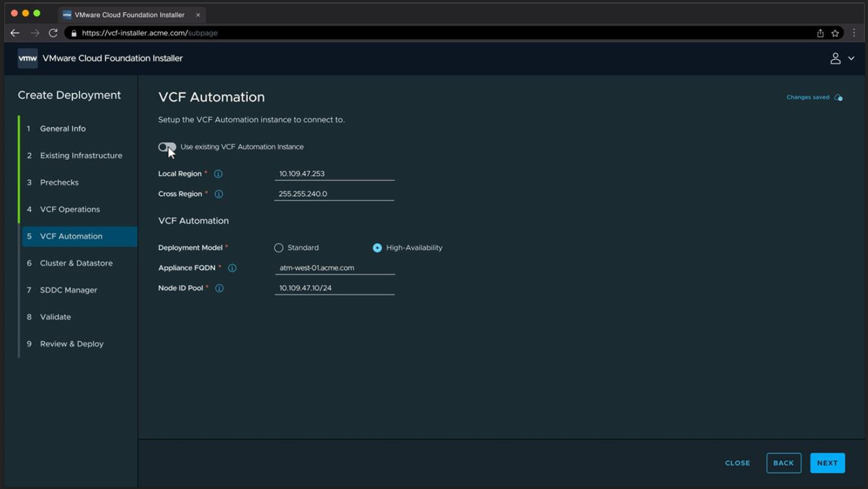Click the BACK button
Image resolution: width=868 pixels, height=489 pixels.
784,463
